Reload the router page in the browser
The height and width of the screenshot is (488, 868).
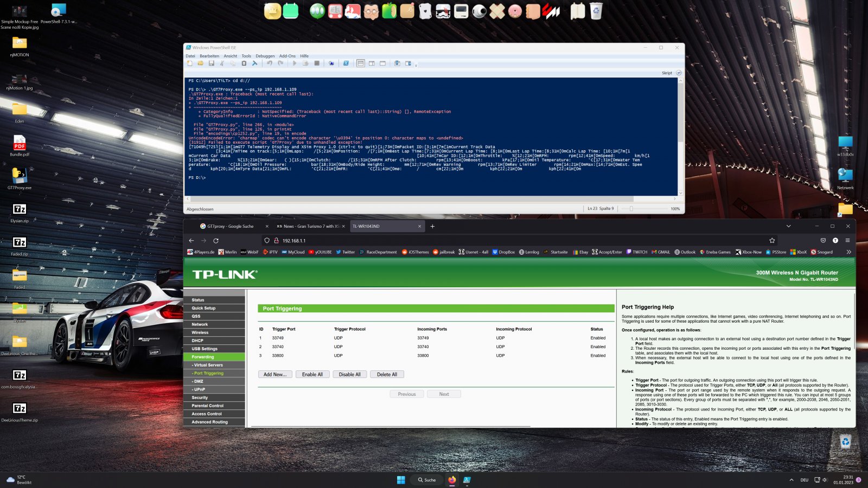[x=216, y=241]
